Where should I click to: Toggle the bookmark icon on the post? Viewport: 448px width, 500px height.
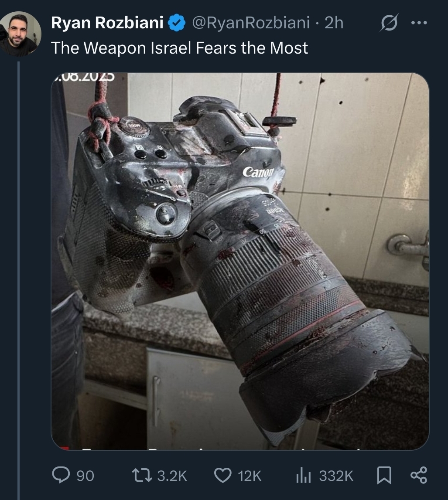(x=384, y=475)
